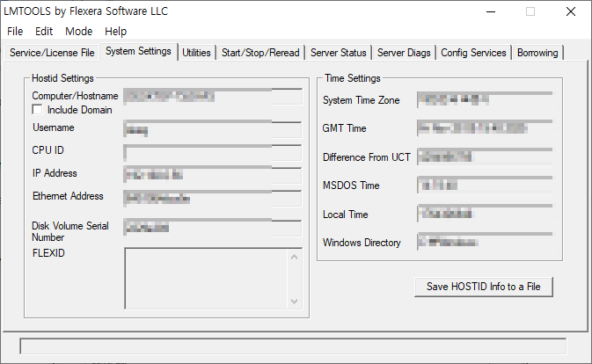The height and width of the screenshot is (364, 592).
Task: Click the Username field
Action: (213, 130)
